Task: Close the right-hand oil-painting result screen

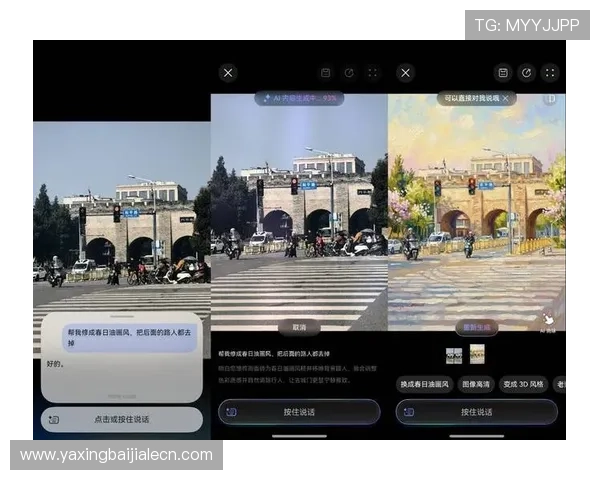Action: [x=405, y=73]
